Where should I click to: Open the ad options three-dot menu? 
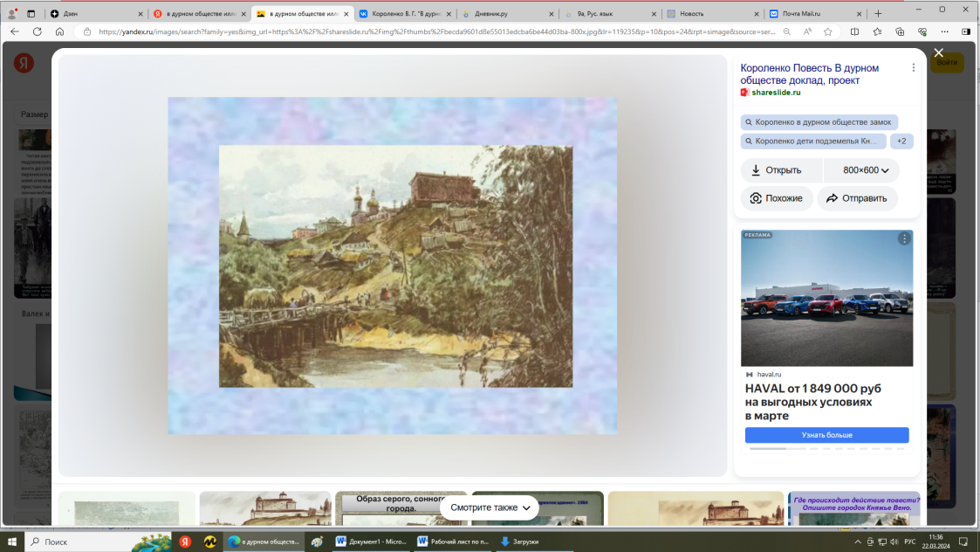click(x=904, y=238)
